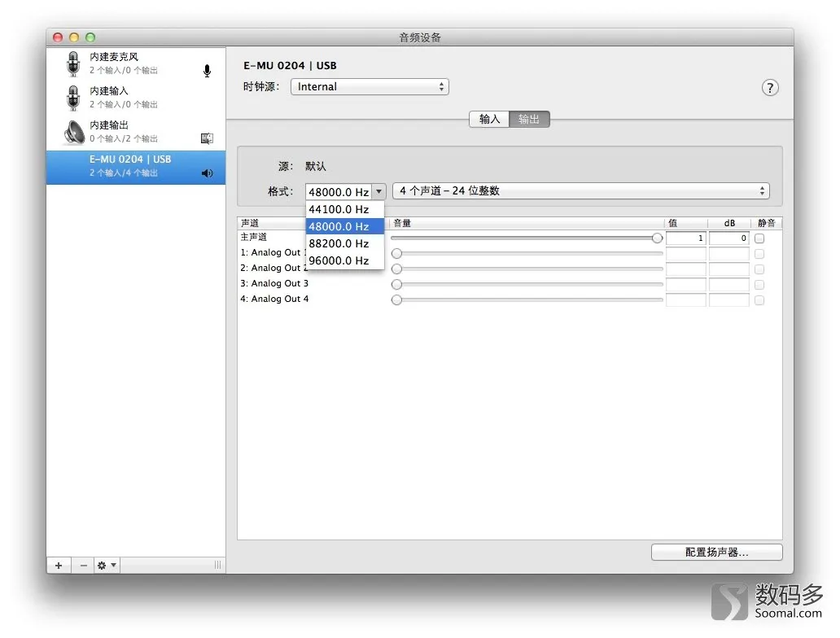Click the default input microphone badge
Viewport: 840px width, 638px height.
click(208, 71)
